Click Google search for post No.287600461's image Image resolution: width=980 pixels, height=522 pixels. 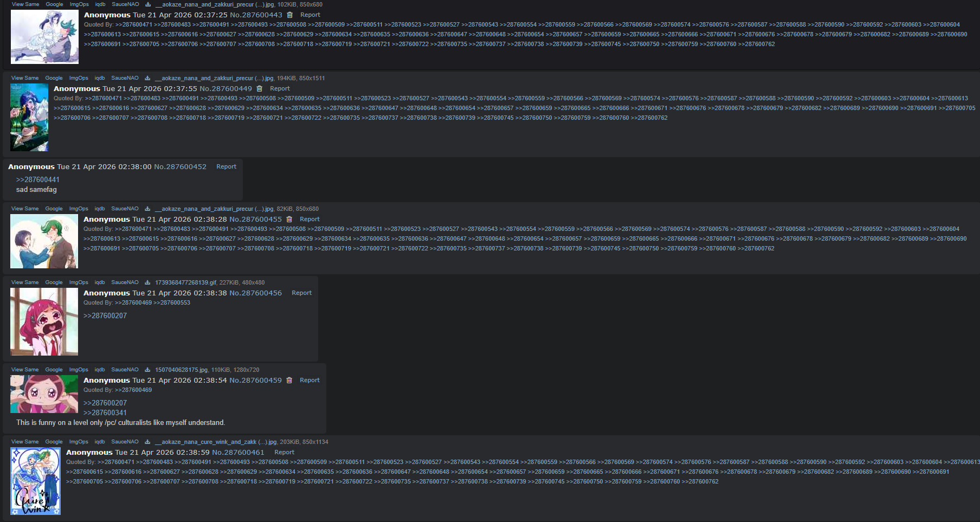[54, 442]
